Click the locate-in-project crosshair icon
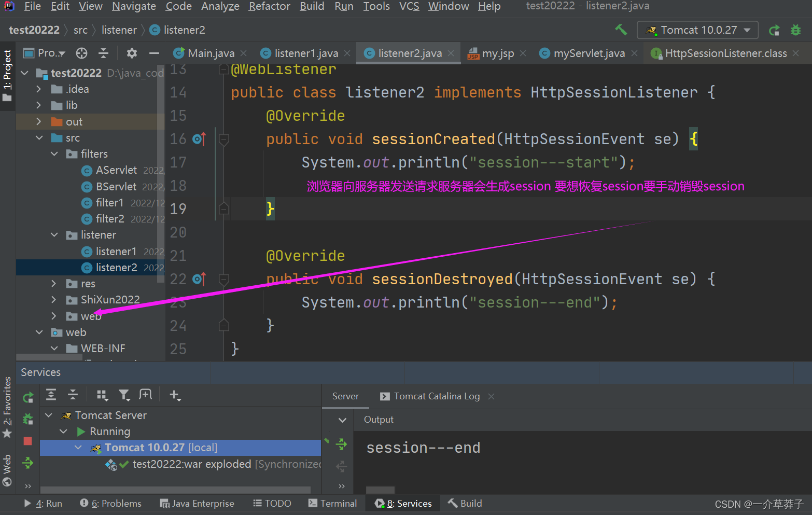Viewport: 812px width, 515px height. [81, 53]
